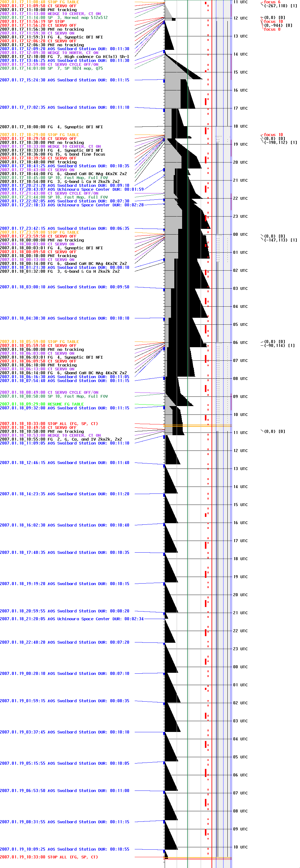The image size is (300, 868).
Task: Click the (-147,113) [1] pointing label
Action: pos(280,240)
